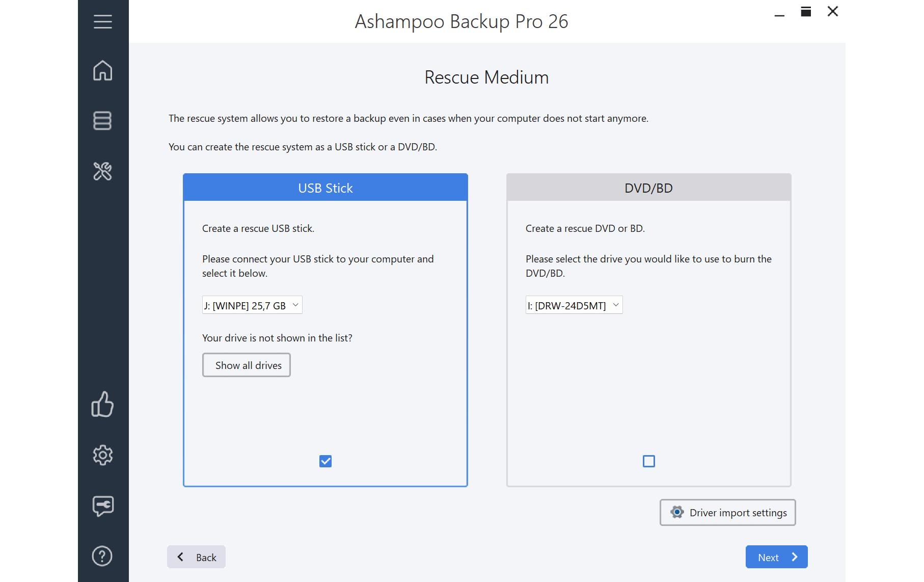Select the DVD/BD panel header
924x582 pixels.
[648, 188]
